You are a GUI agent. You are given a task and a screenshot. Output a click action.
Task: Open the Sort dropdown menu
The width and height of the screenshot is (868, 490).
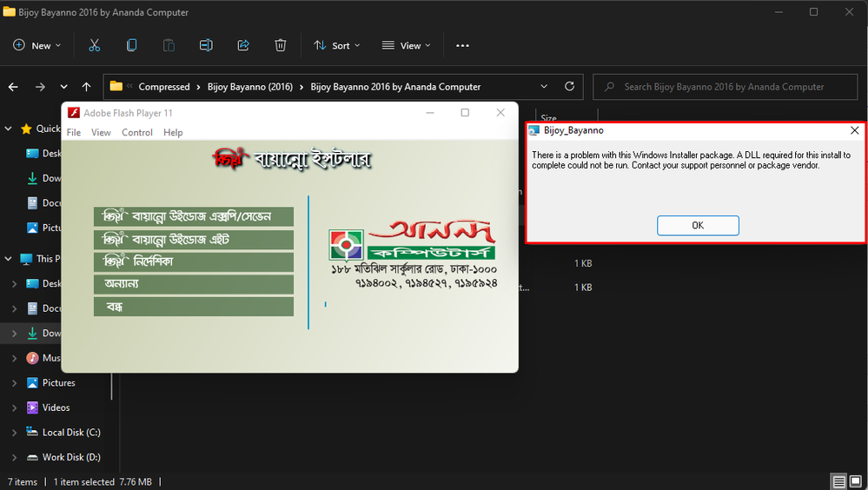[x=336, y=45]
